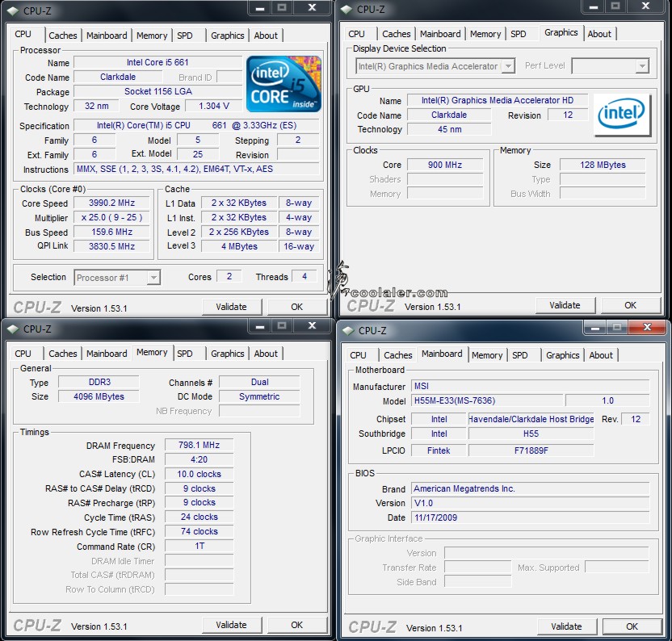Click the GPU Core clock value 900 MHz
Viewport: 672px width, 641px height.
pos(445,165)
